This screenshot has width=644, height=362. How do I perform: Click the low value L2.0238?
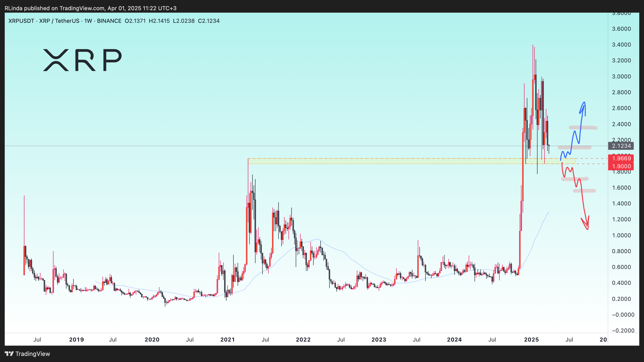coord(184,21)
